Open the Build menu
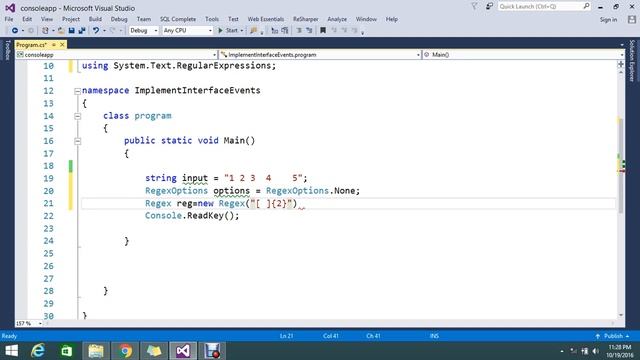 [x=95, y=19]
